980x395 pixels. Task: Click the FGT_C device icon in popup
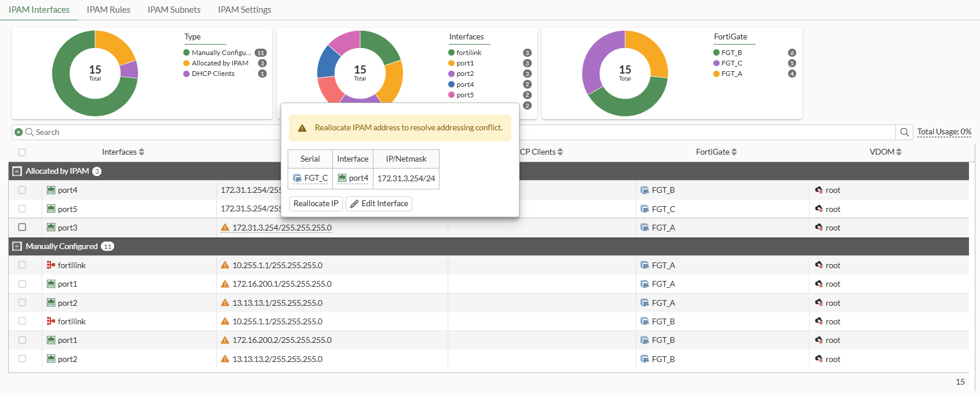[x=297, y=178]
